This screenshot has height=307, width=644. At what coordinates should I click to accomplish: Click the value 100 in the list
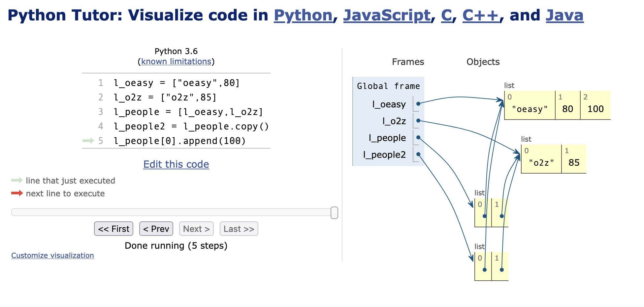(596, 109)
